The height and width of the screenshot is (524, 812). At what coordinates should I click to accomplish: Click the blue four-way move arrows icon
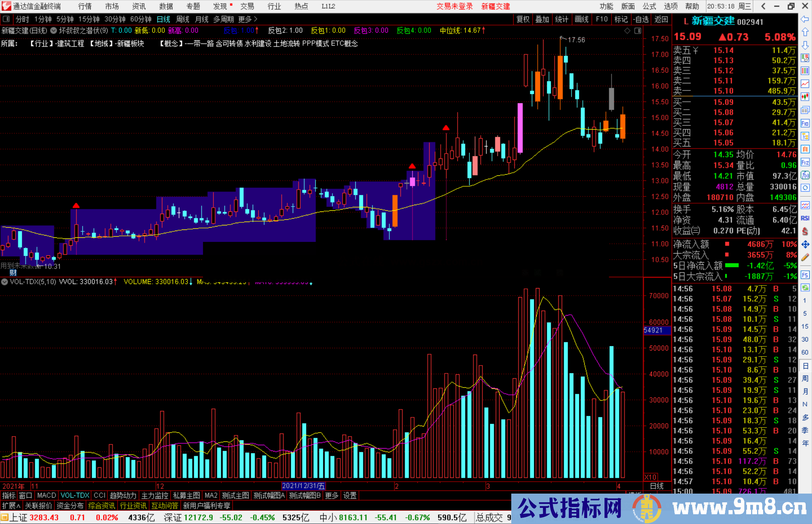click(x=805, y=245)
